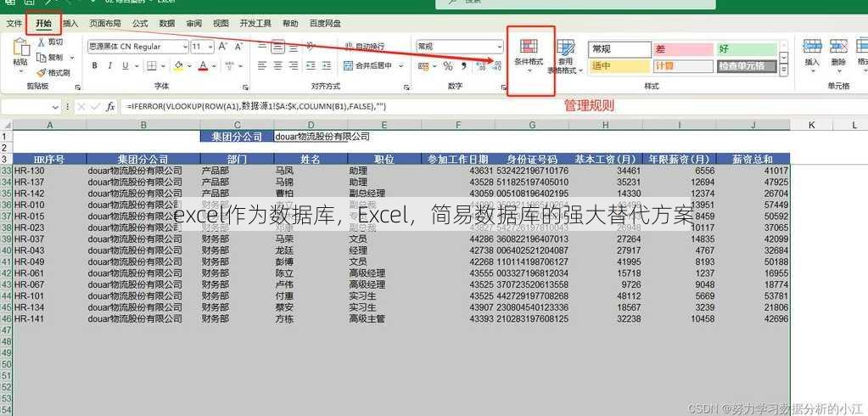This screenshot has width=868, height=416.
Task: Select the Format Painter (格式刷) brush
Action: [x=41, y=72]
